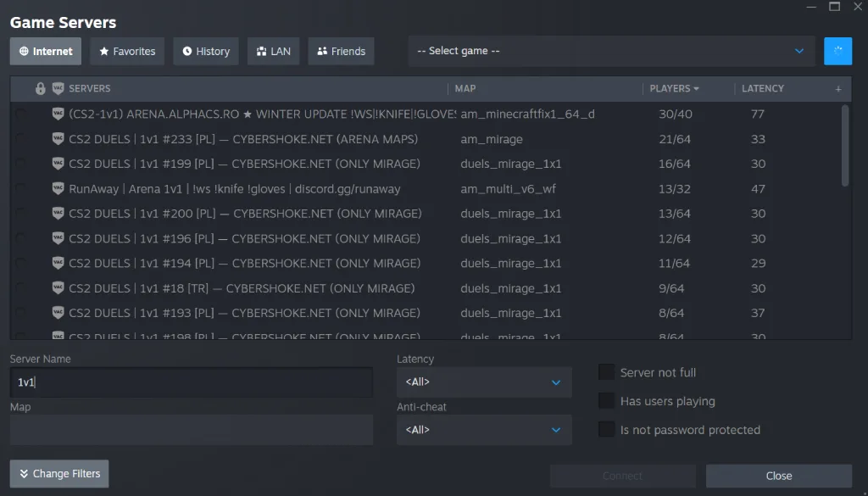The image size is (868, 496).
Task: Switch to the Internet tab
Action: pos(46,51)
